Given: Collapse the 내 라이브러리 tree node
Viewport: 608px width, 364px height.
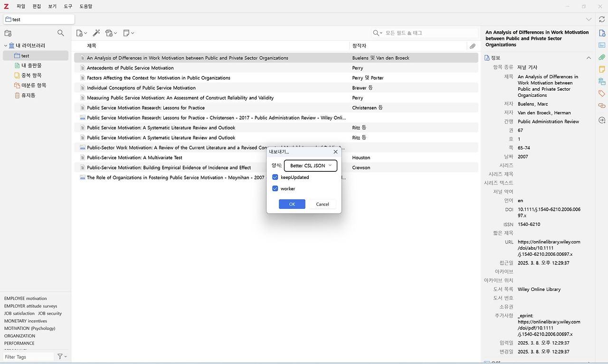Looking at the screenshot, I should coord(6,46).
